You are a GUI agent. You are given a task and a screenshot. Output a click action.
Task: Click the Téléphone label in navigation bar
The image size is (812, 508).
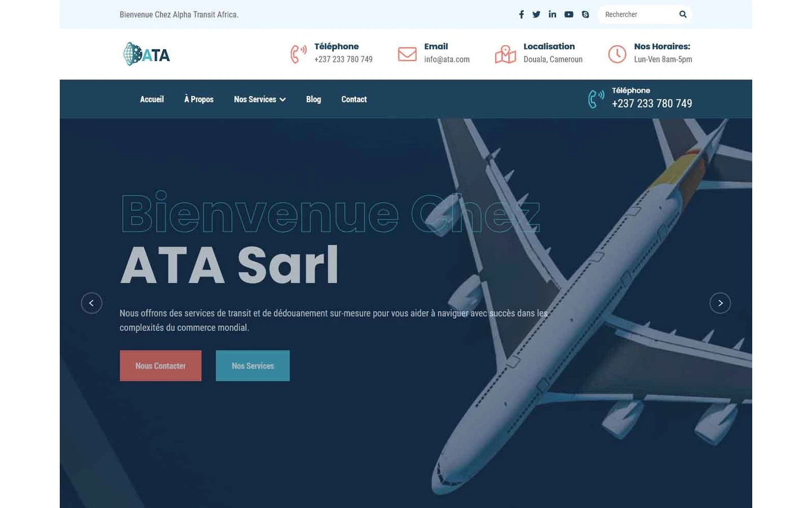pyautogui.click(x=631, y=90)
